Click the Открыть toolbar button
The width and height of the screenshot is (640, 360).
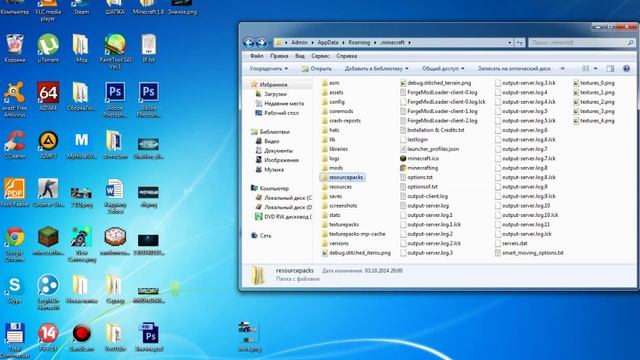316,69
